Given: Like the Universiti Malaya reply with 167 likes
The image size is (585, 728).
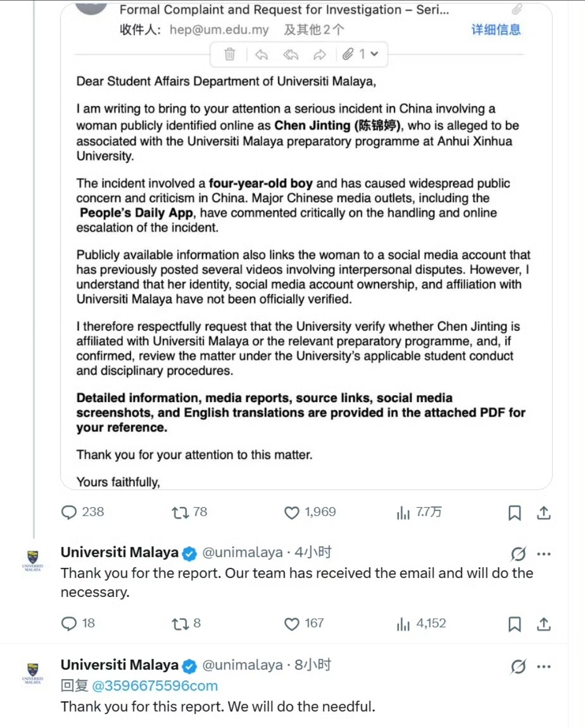Looking at the screenshot, I should click(x=304, y=624).
